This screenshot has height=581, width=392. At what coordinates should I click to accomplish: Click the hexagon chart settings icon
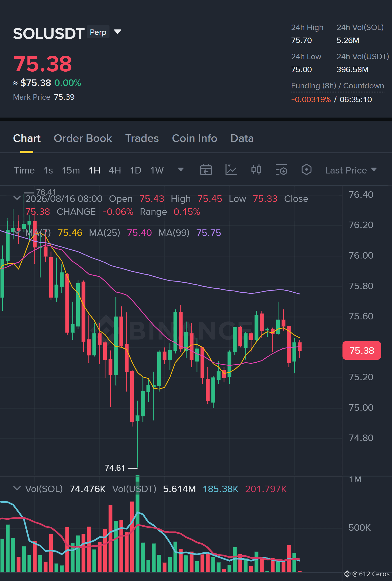pyautogui.click(x=306, y=170)
